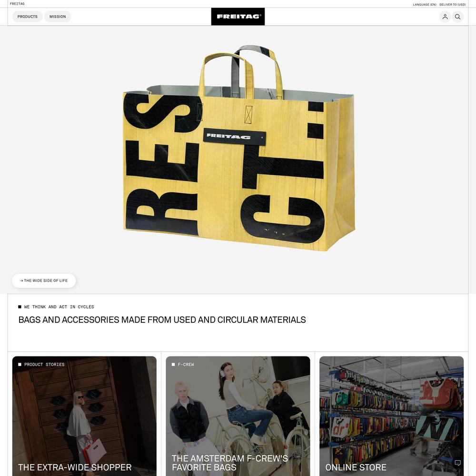Image resolution: width=476 pixels, height=476 pixels.
Task: Click the FREITAG label patch on the bag
Action: (x=234, y=137)
